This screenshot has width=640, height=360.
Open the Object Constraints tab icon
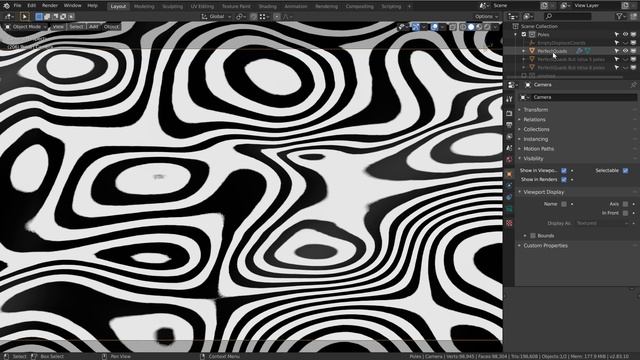(x=509, y=197)
